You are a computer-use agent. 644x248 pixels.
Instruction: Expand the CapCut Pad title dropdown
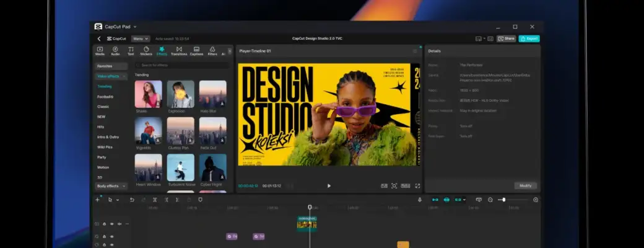135,27
